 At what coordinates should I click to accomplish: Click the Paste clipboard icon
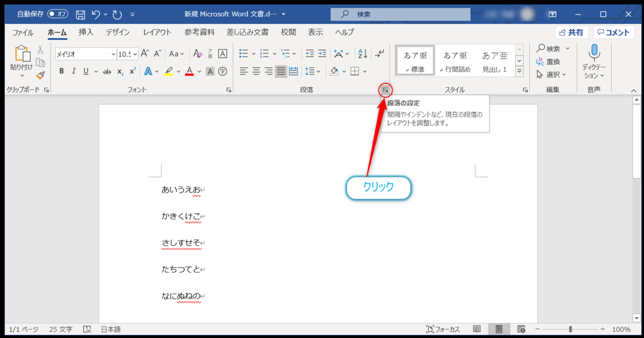(x=21, y=53)
